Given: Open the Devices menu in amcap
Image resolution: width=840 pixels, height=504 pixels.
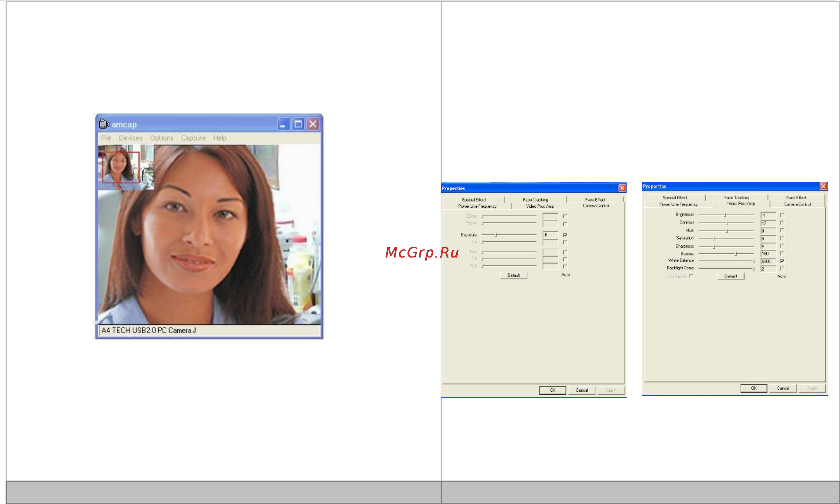Looking at the screenshot, I should pos(131,138).
